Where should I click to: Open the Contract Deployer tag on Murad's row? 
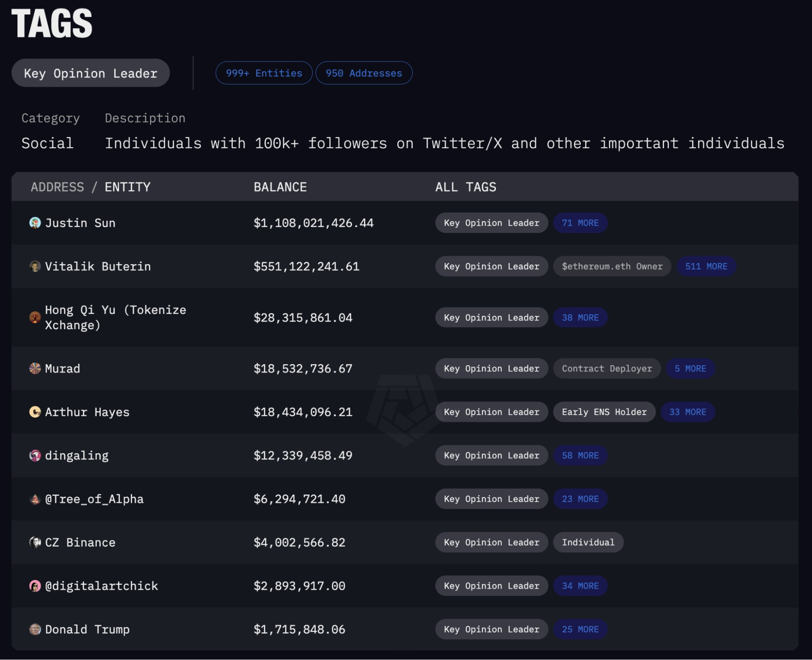click(606, 368)
